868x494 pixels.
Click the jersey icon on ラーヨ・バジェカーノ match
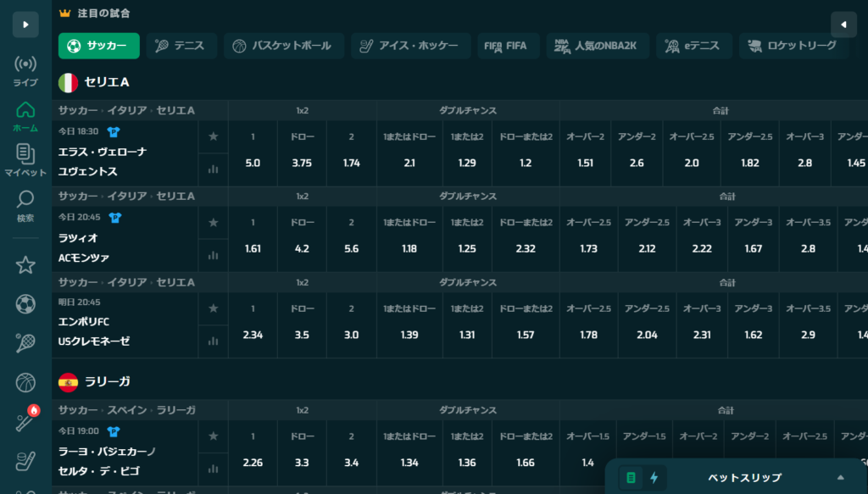114,431
